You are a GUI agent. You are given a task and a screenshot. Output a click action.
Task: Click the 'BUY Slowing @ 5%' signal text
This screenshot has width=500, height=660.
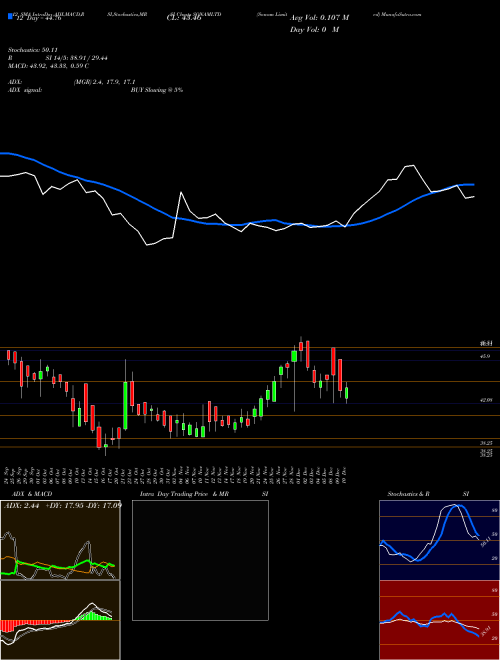point(157,90)
